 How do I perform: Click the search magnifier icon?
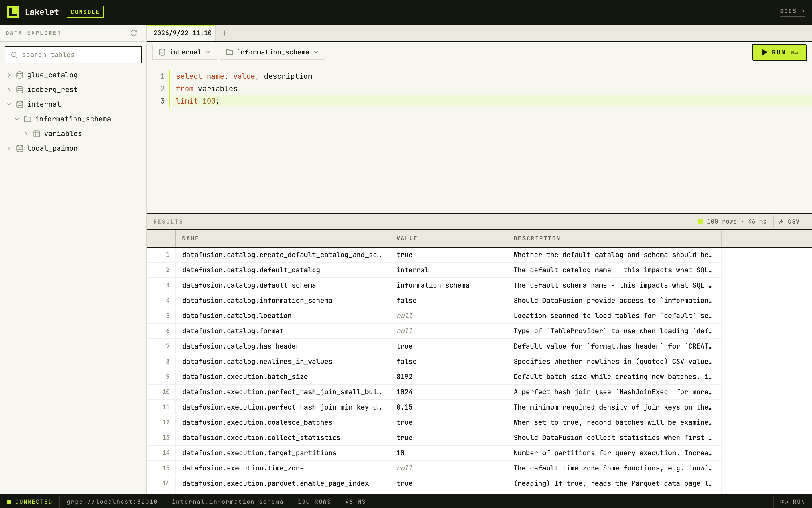point(14,55)
